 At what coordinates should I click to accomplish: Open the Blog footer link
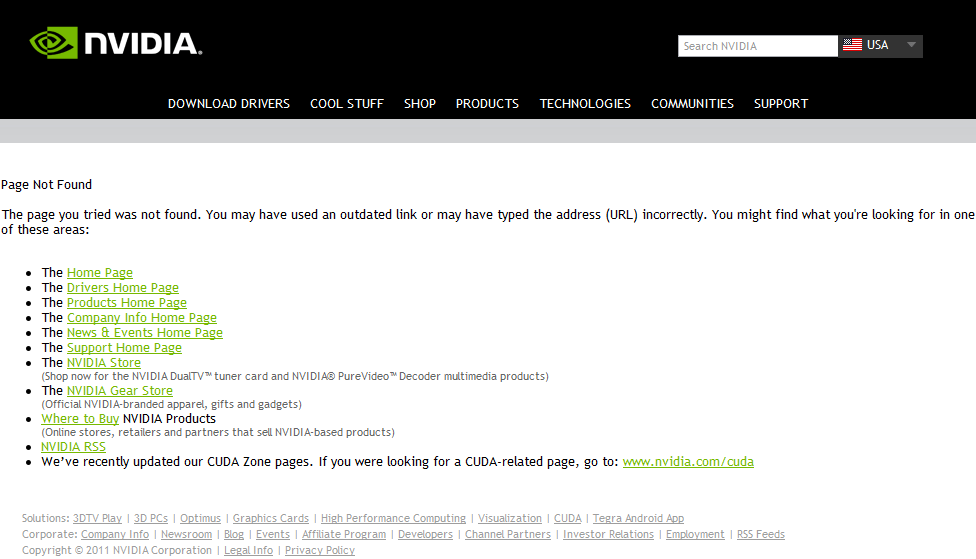[234, 534]
